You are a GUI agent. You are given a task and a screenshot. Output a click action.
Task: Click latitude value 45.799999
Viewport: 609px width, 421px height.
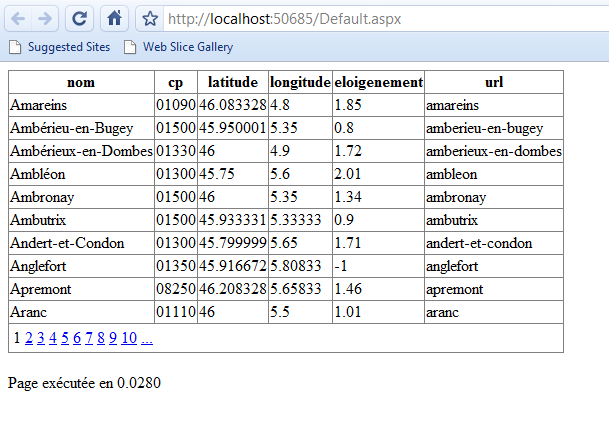(x=233, y=243)
